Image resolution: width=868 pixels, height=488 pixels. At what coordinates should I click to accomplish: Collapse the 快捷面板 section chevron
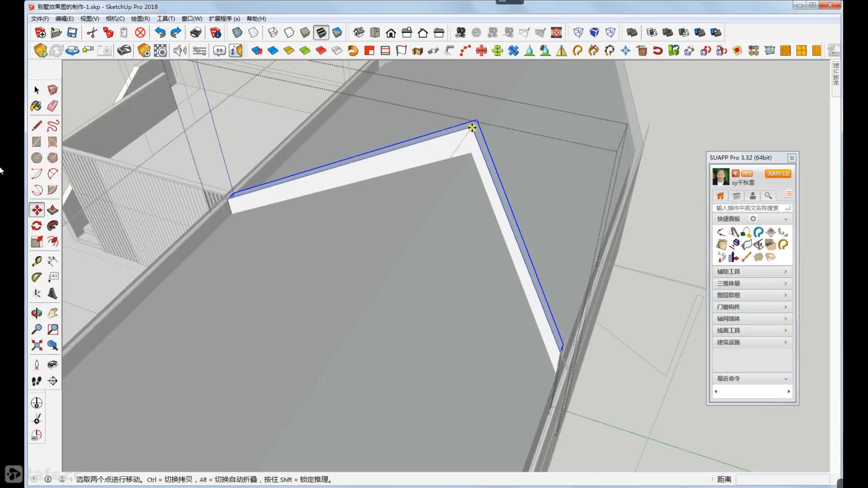pos(786,219)
